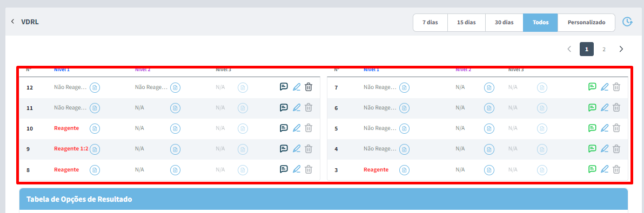
Task: Delete row 7 with trash icon
Action: point(616,86)
